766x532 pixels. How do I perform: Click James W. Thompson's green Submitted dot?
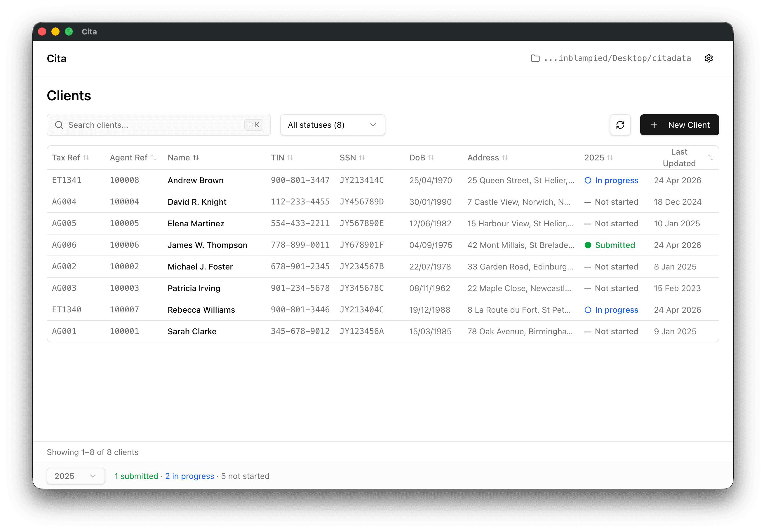point(588,245)
